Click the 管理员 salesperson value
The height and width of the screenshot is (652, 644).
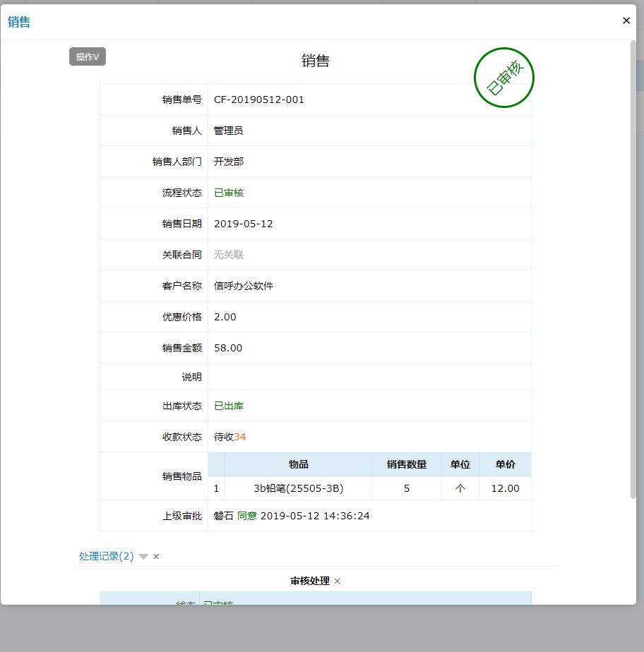[228, 131]
